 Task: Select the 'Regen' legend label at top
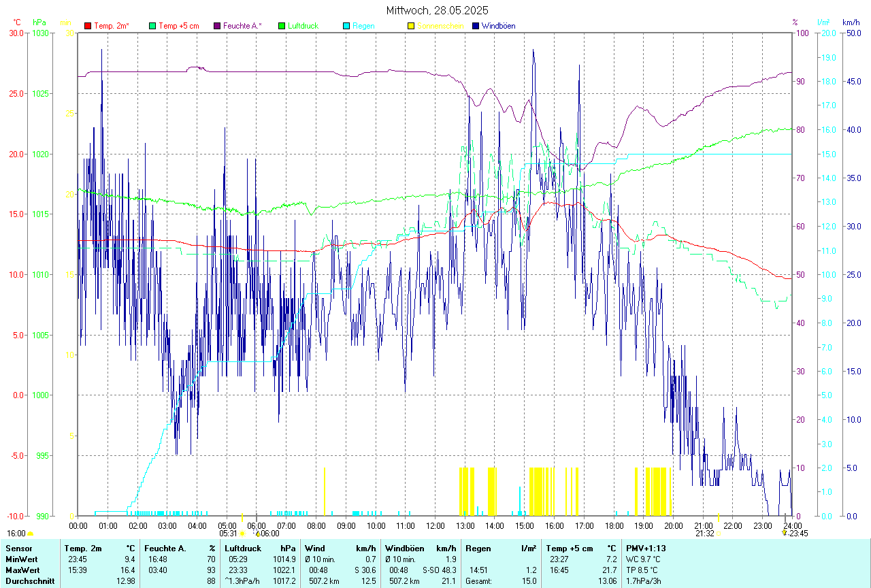(x=363, y=26)
